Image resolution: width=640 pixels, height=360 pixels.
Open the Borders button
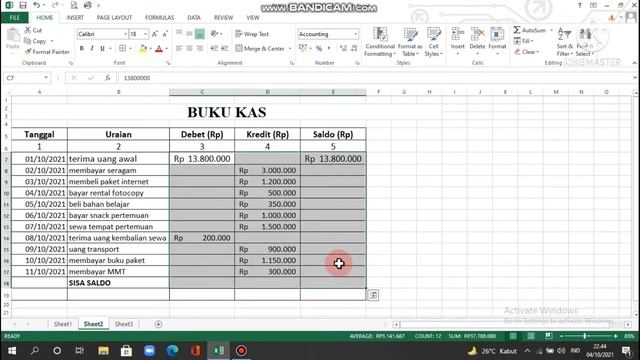coord(122,49)
